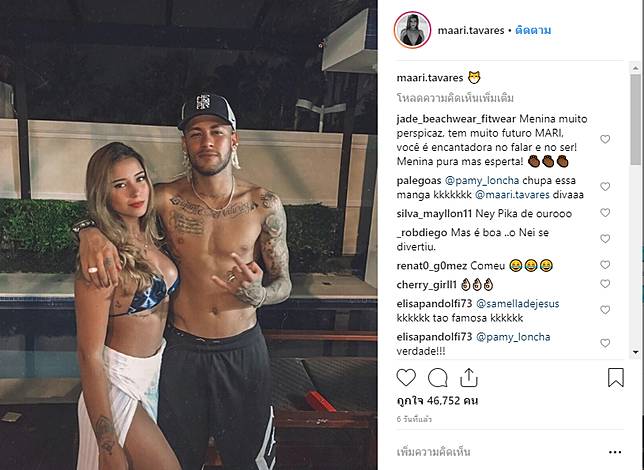Like jade_beachwear_fitwear's comment
The height and width of the screenshot is (470, 644).
tap(605, 139)
